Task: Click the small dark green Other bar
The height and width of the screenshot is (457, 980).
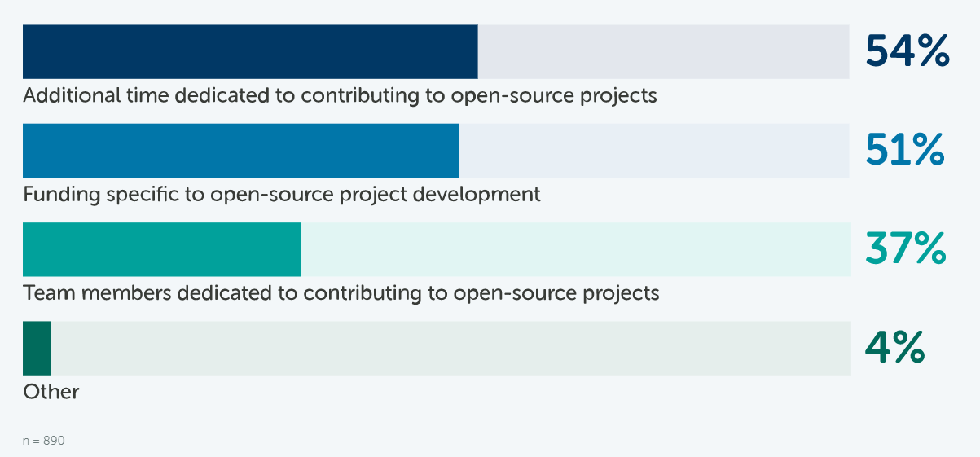Action: [x=37, y=348]
